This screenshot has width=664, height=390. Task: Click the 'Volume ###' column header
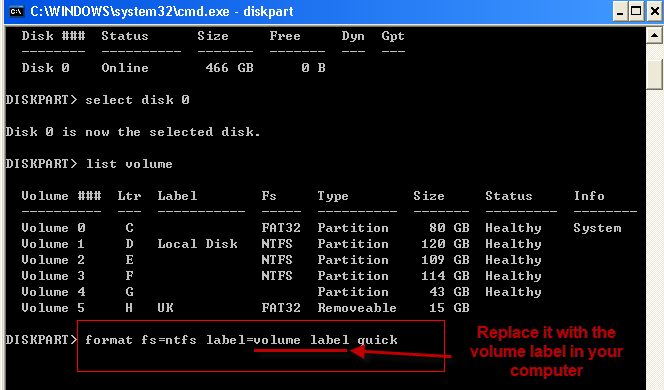click(x=61, y=196)
